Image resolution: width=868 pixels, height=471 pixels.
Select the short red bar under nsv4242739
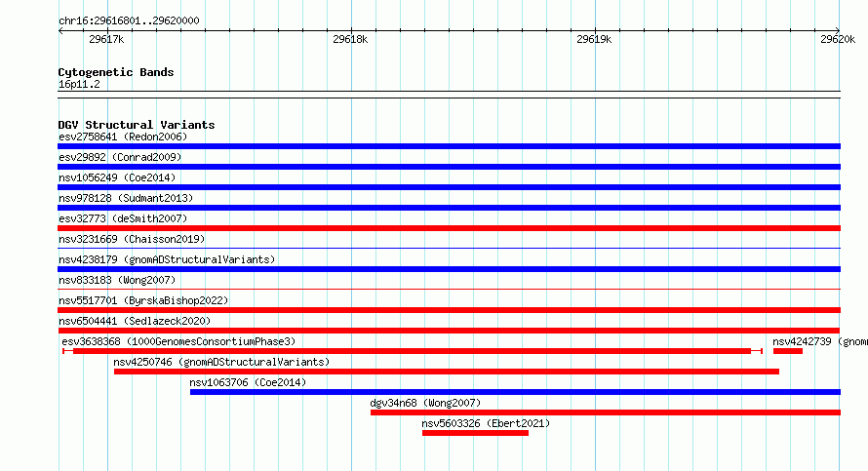[x=788, y=351]
